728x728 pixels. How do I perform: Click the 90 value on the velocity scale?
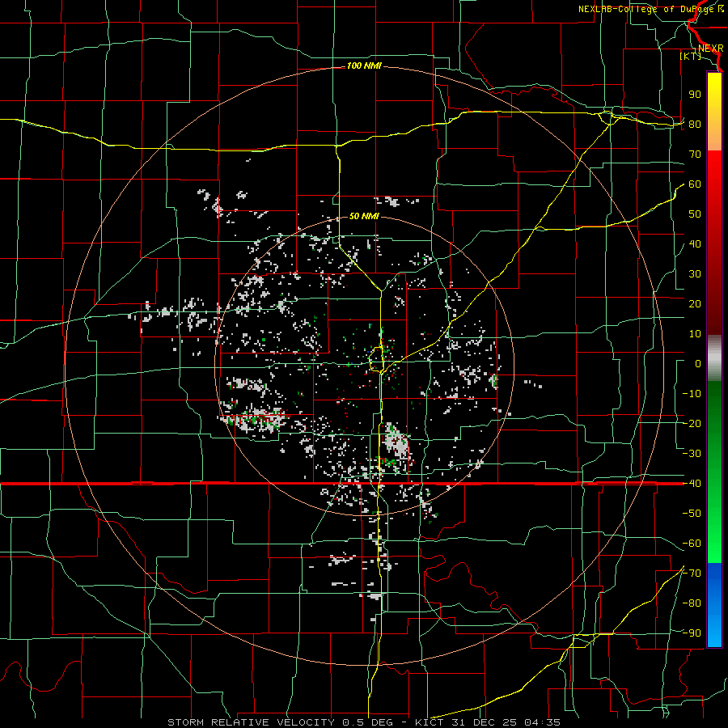[x=695, y=95]
